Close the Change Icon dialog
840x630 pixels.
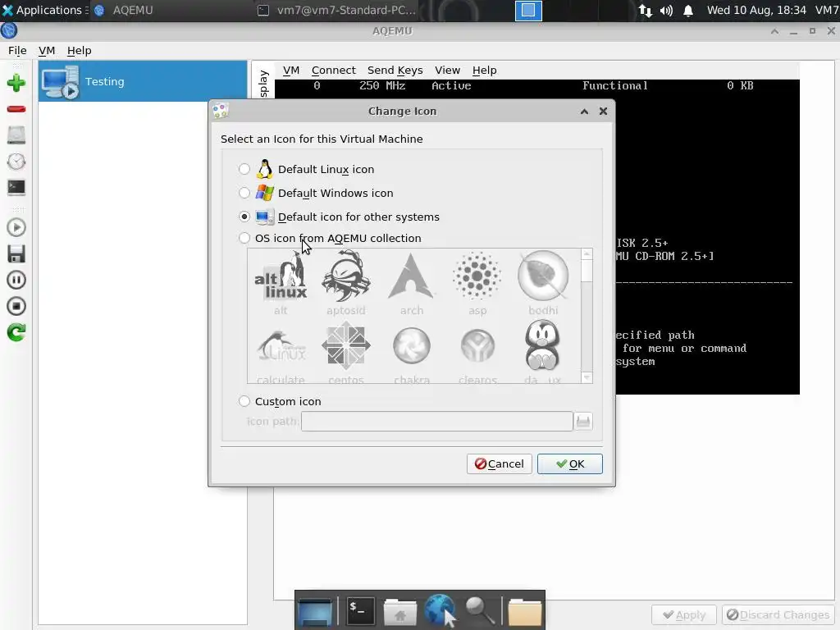click(603, 112)
